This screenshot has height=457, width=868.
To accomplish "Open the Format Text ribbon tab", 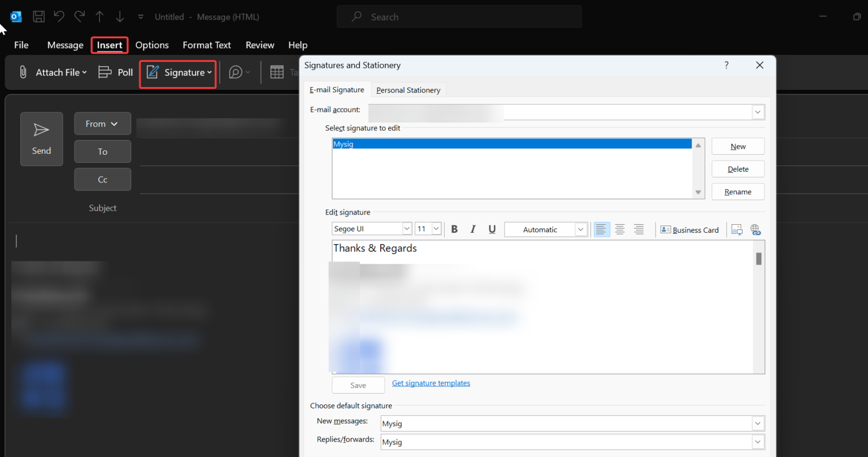I will (x=207, y=45).
